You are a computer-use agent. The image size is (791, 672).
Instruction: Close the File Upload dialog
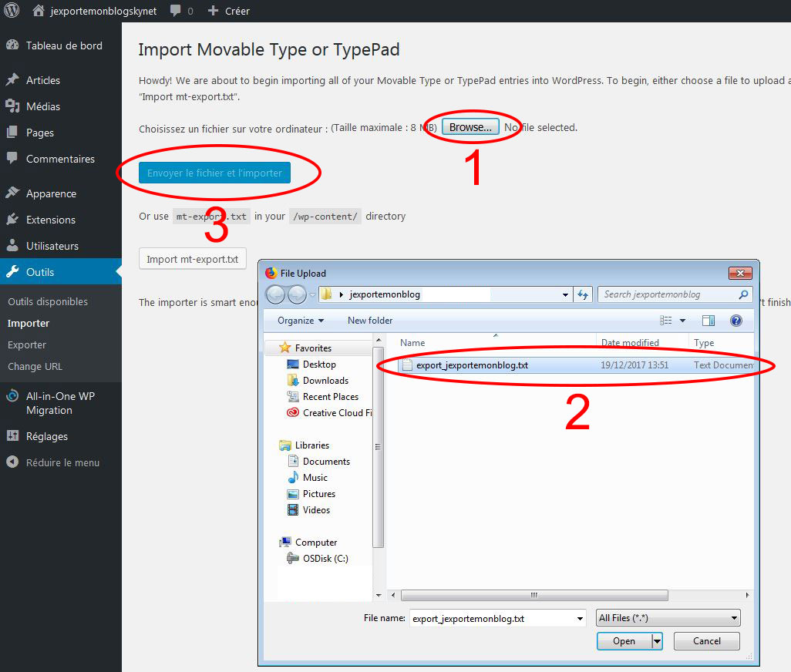pyautogui.click(x=740, y=274)
